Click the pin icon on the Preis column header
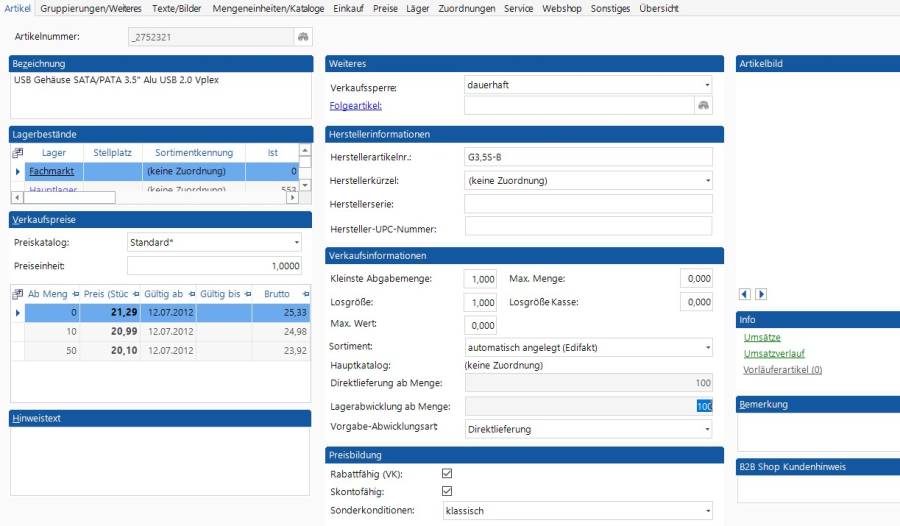900x526 pixels. pos(138,295)
